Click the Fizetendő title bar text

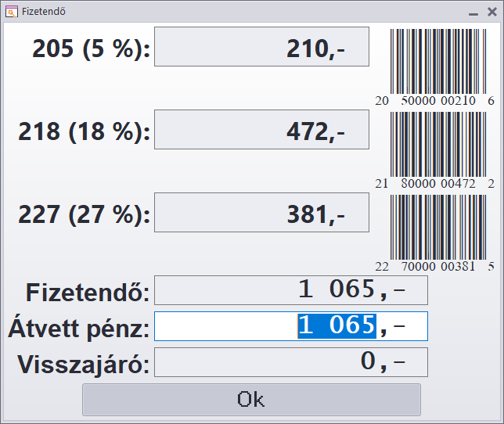click(x=44, y=12)
